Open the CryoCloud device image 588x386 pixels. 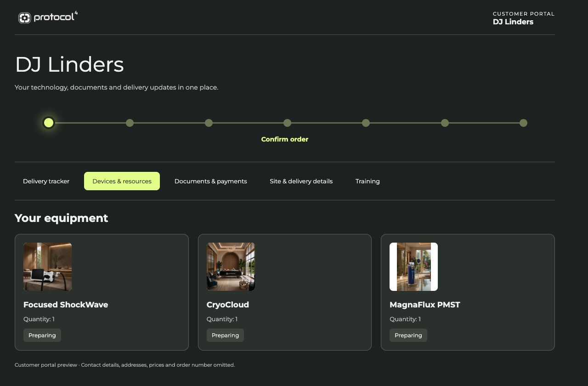click(x=231, y=267)
